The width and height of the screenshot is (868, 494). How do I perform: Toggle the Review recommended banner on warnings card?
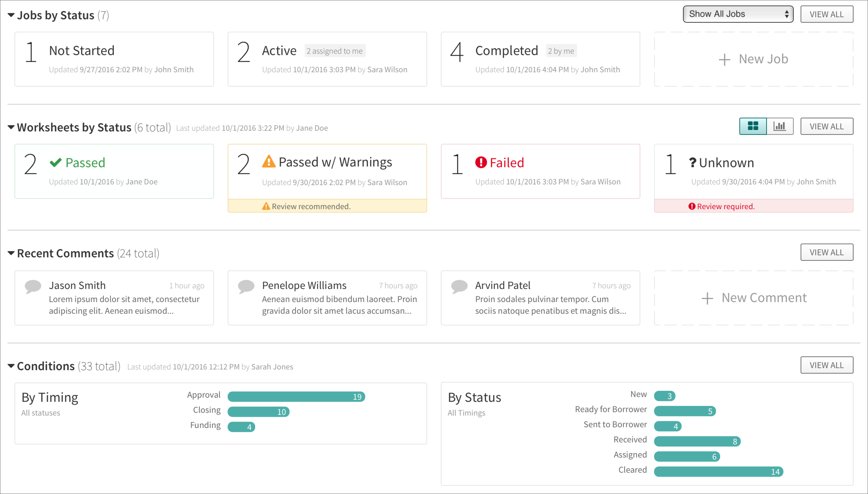[327, 206]
